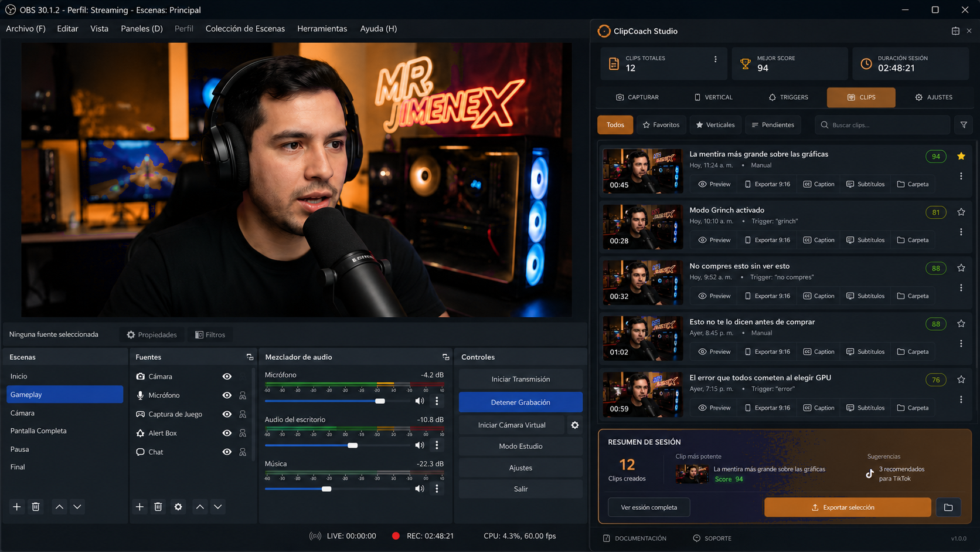980x552 pixels.
Task: Open source properties gear in Fuentes toolbar
Action: 178,507
